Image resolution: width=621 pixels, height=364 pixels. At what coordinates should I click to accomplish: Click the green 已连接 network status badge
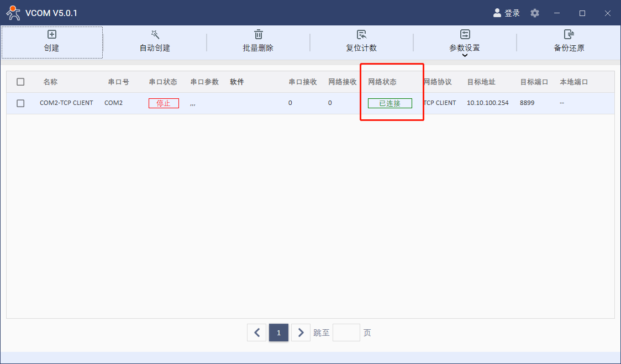390,103
